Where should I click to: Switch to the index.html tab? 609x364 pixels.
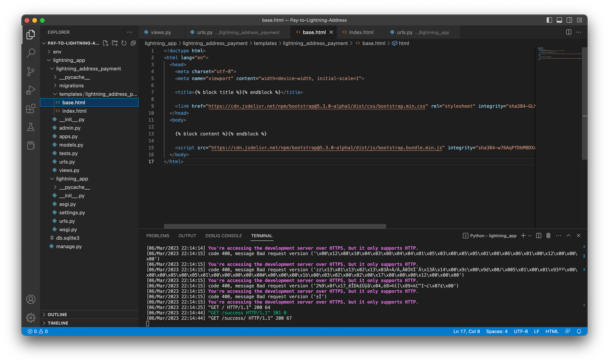point(361,32)
